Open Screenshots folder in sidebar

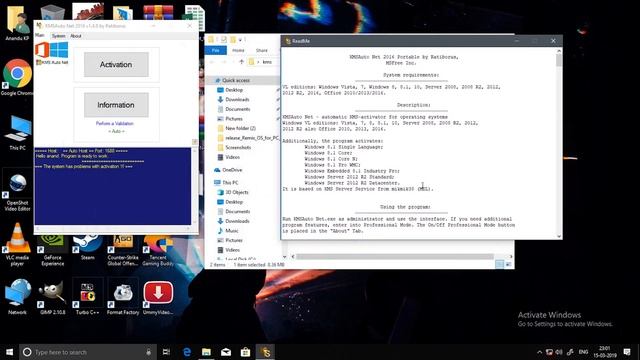click(238, 147)
